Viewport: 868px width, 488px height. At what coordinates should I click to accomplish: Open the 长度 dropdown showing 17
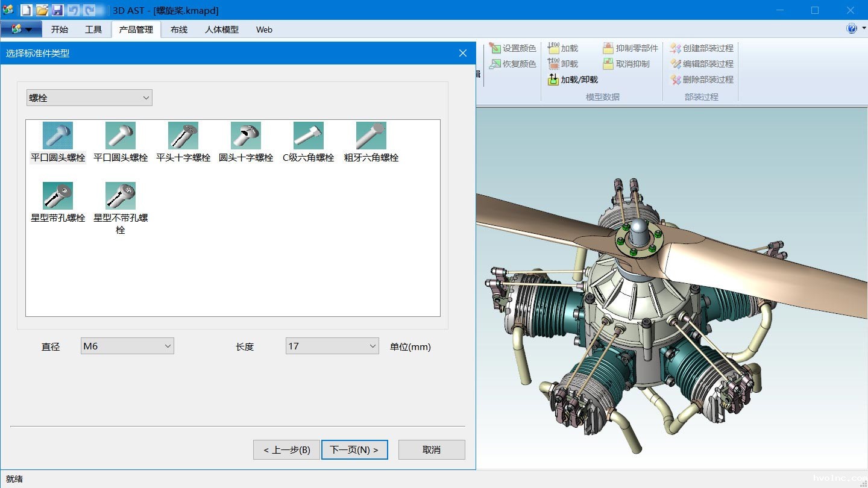click(x=332, y=346)
